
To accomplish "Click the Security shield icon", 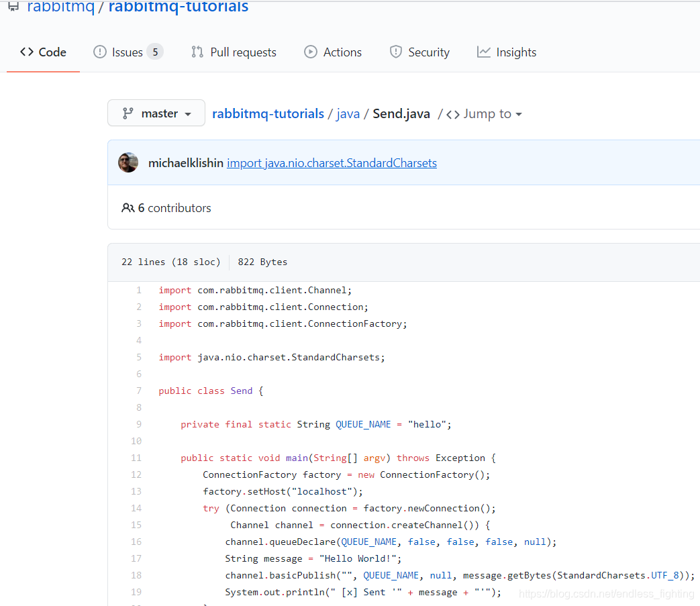I will (395, 52).
